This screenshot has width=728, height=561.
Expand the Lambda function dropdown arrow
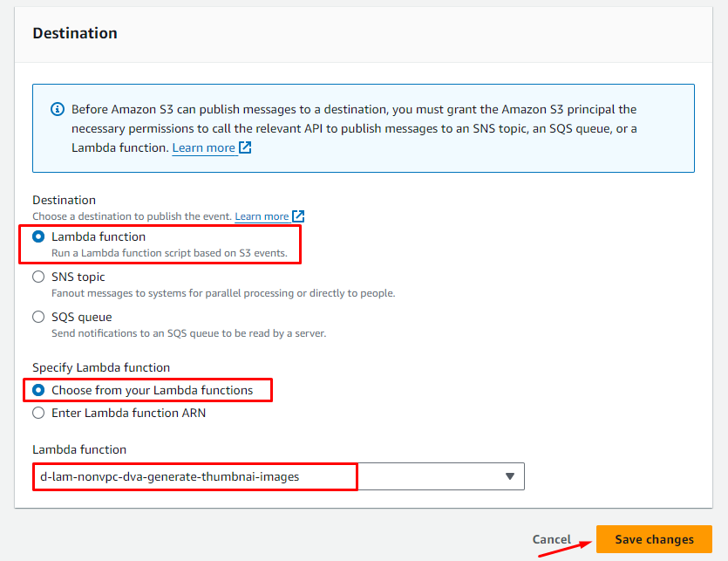(x=510, y=476)
